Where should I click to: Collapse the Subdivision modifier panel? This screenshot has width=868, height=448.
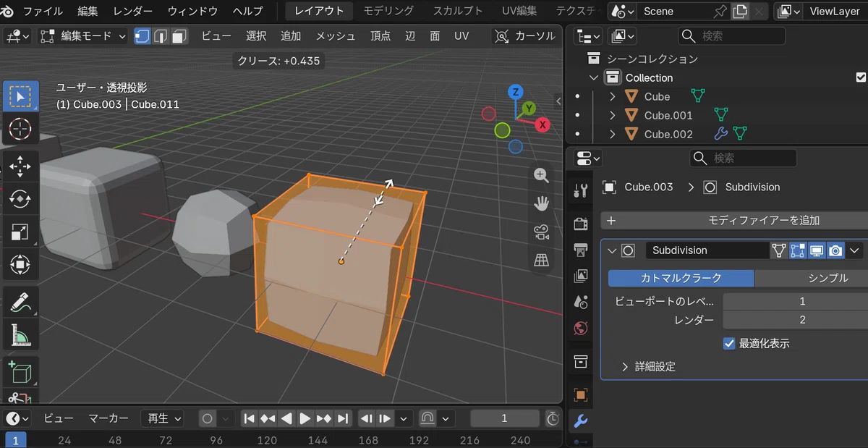(x=612, y=250)
